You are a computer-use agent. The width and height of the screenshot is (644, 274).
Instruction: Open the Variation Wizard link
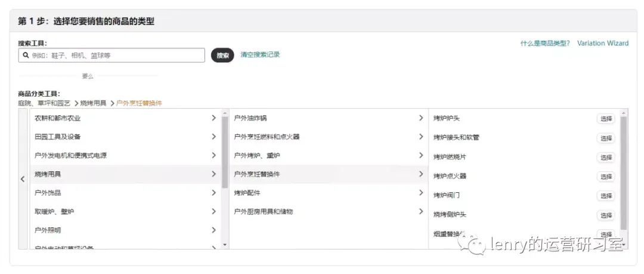coord(602,43)
